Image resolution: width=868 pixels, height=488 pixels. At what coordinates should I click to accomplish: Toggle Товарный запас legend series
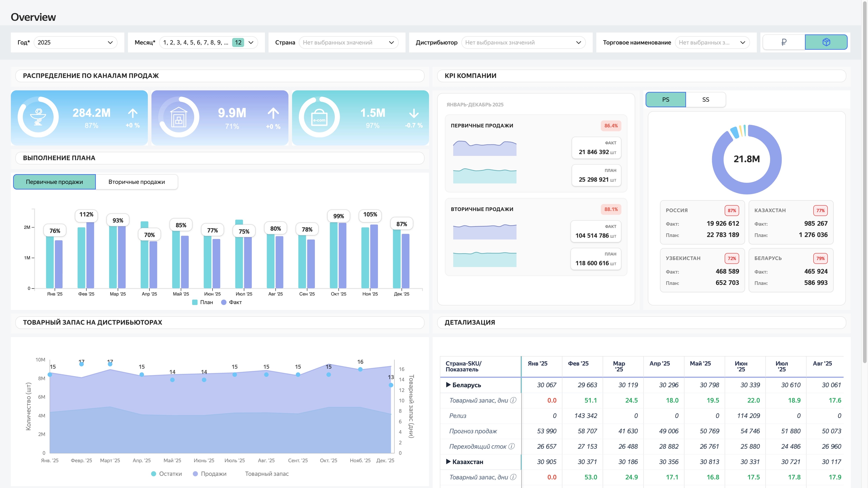click(267, 474)
